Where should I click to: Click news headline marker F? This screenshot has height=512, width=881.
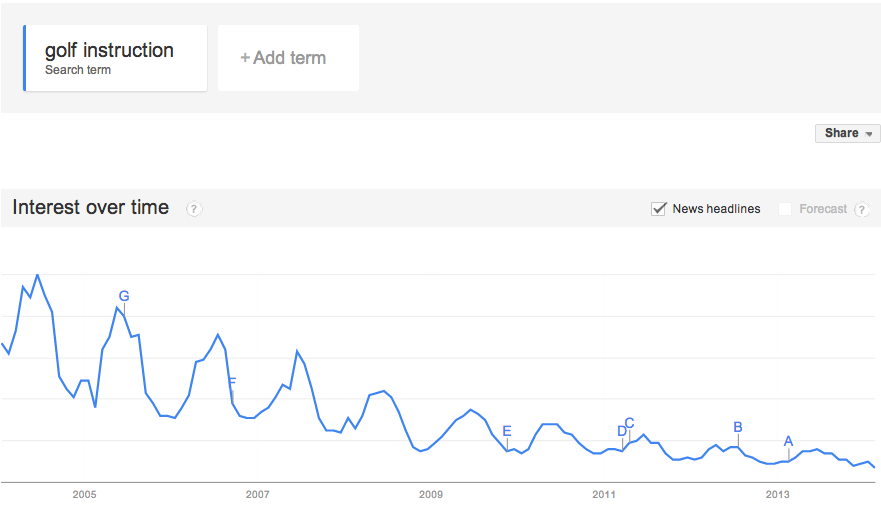click(x=232, y=382)
